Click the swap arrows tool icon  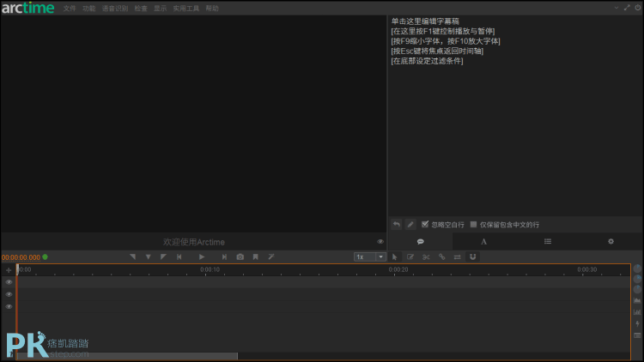[457, 257]
